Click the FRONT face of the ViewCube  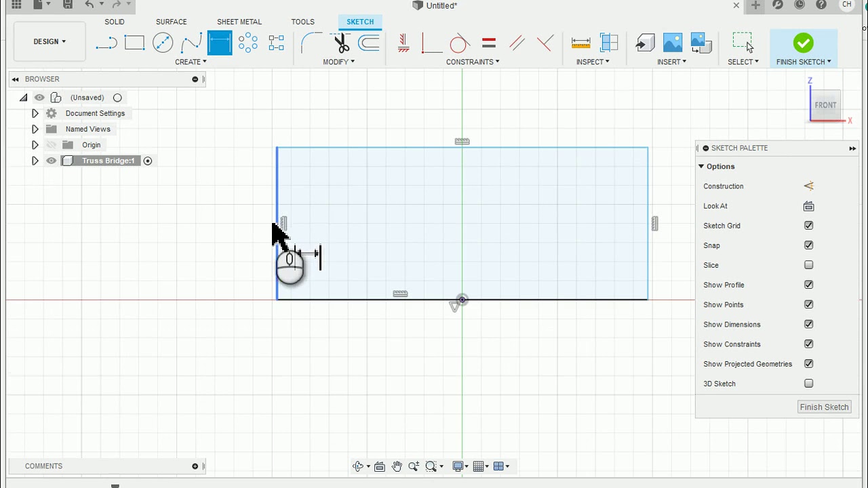click(825, 105)
